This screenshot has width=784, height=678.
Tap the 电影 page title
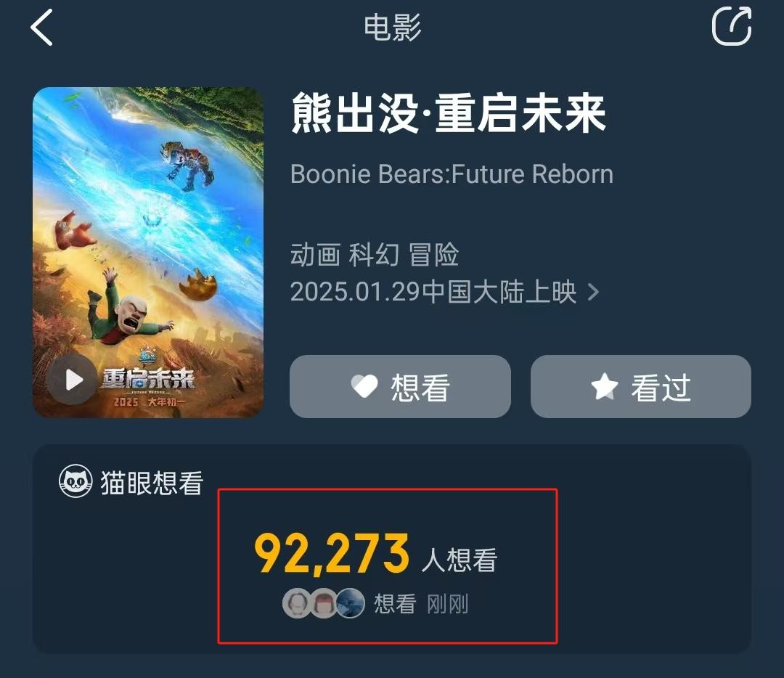393,28
